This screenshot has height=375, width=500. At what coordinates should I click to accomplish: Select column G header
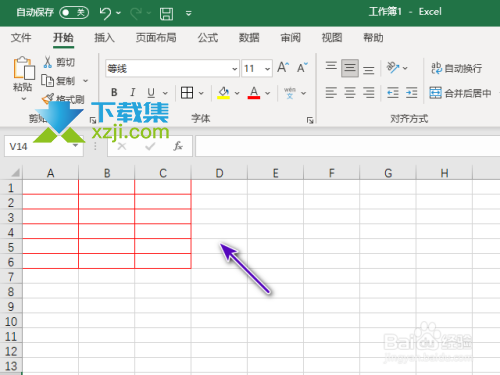(388, 173)
